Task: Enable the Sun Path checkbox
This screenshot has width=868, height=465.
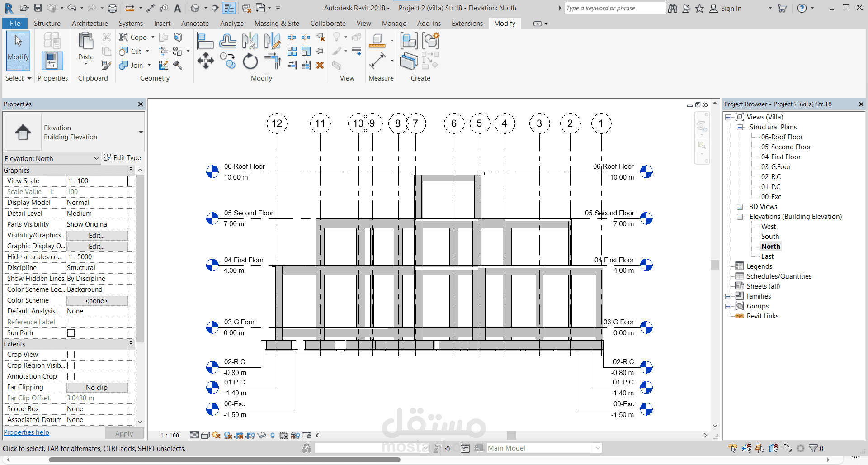Action: pyautogui.click(x=71, y=333)
